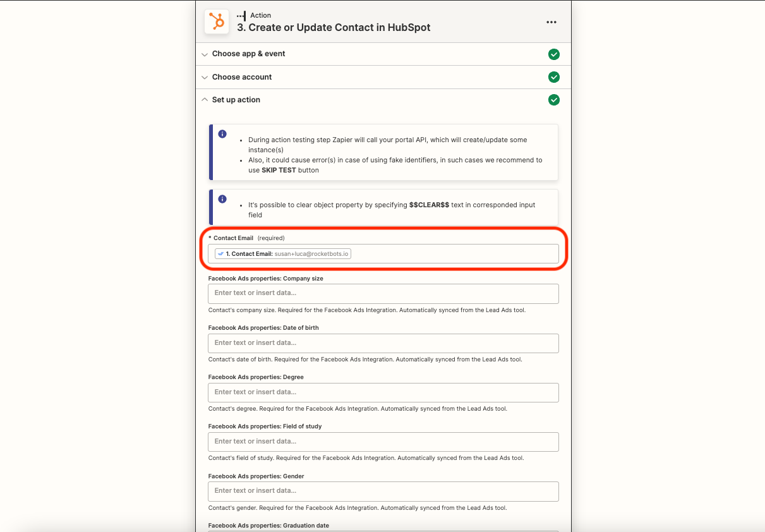Click the Company size input field
Image resolution: width=765 pixels, height=532 pixels.
coord(383,294)
